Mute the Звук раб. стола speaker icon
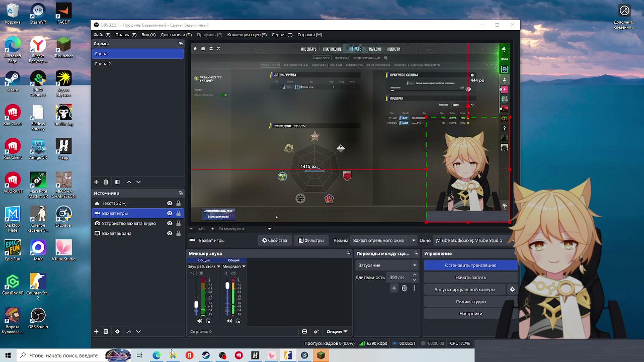644x362 pixels. [x=200, y=321]
